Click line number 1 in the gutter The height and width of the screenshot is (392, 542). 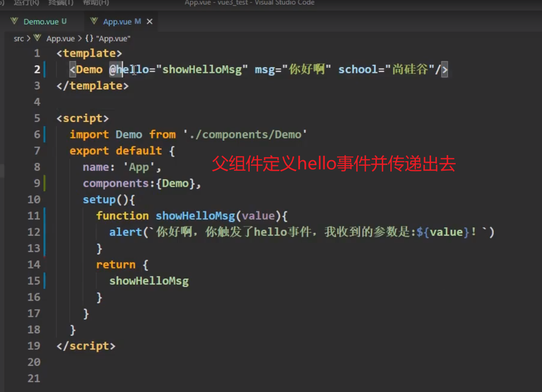37,53
